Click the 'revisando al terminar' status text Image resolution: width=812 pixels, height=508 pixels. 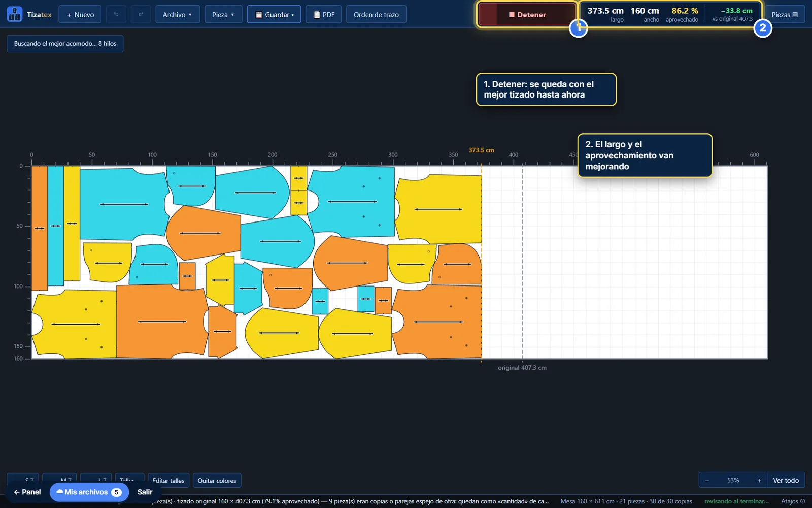coord(736,501)
